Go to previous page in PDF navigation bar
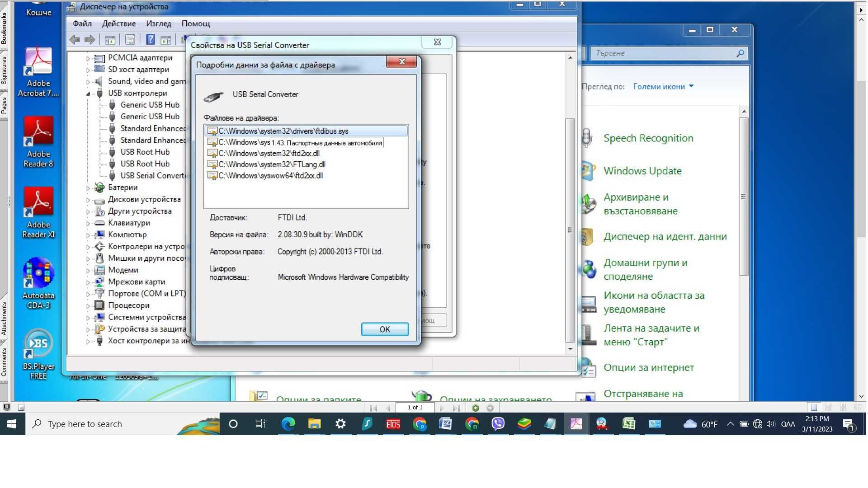This screenshot has height=488, width=868. (388, 408)
